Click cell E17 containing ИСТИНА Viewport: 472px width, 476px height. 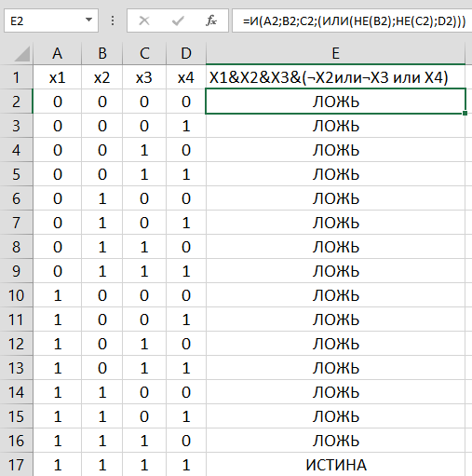(335, 465)
